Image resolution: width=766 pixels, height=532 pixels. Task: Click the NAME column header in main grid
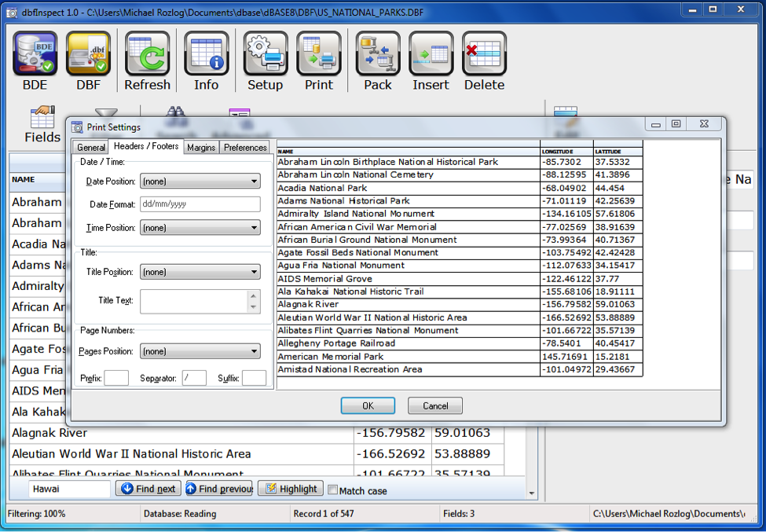pos(37,180)
